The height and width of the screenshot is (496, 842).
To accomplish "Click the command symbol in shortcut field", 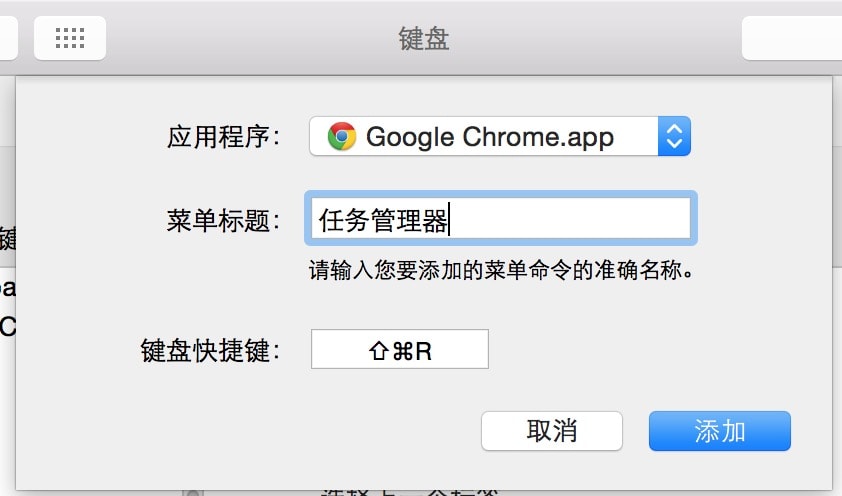I will tap(402, 352).
